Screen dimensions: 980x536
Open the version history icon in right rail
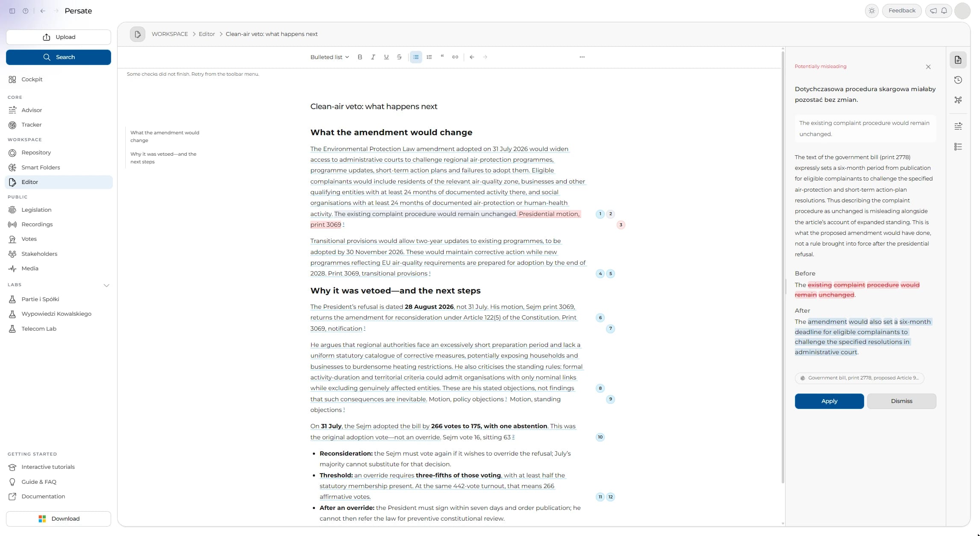pos(958,80)
